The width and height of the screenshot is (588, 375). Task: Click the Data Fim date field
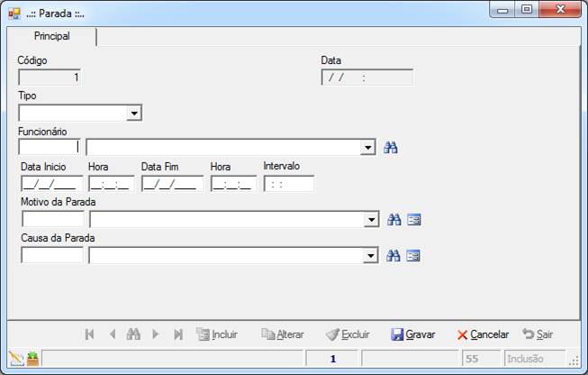[173, 184]
